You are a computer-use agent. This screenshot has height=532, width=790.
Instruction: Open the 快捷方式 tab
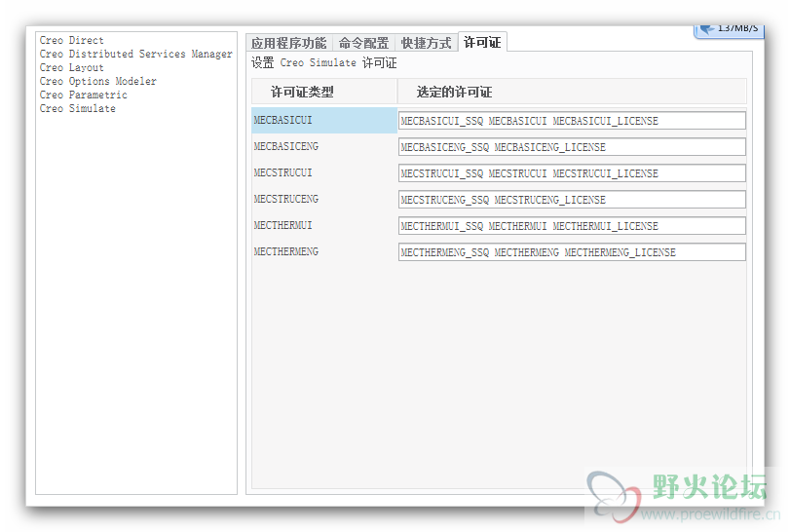click(x=427, y=43)
